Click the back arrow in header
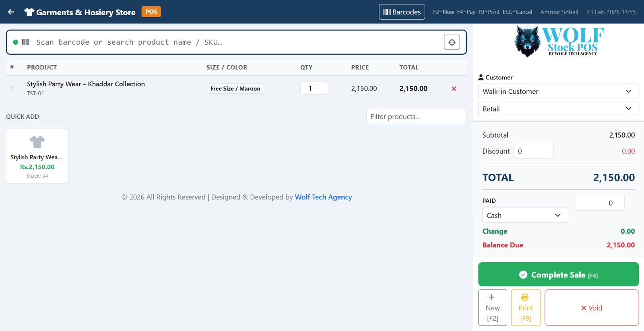This screenshot has width=644, height=331. (11, 12)
